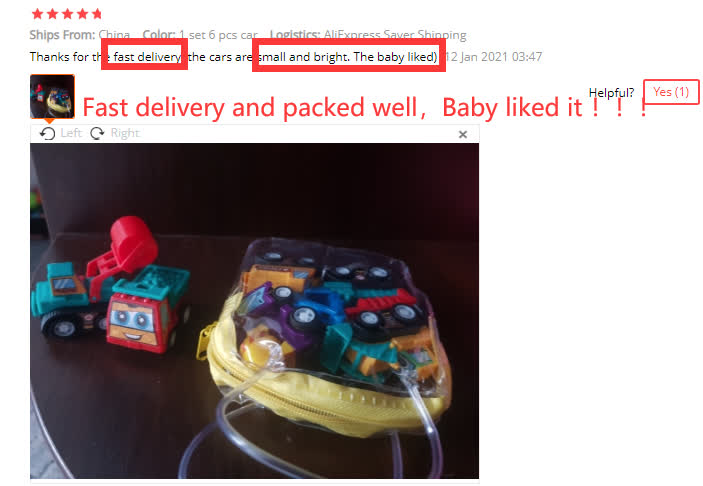Click the 'Helpful?' label
The height and width of the screenshot is (486, 703).
[611, 93]
